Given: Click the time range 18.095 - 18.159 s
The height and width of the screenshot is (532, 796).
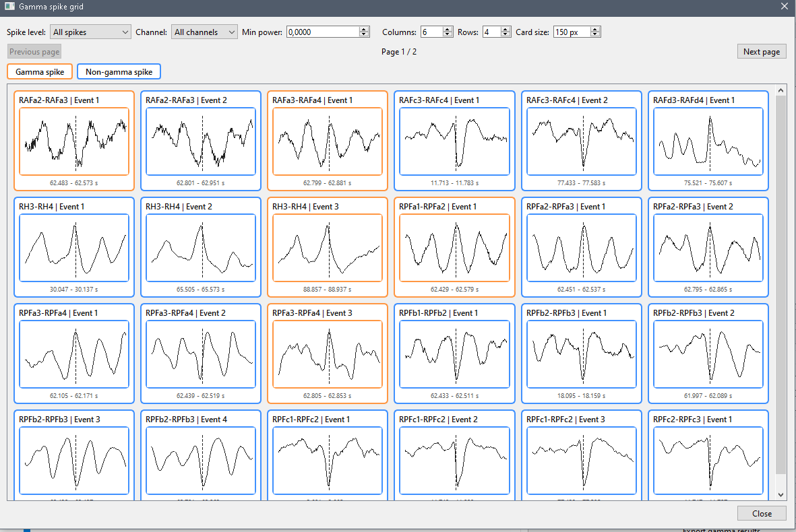Looking at the screenshot, I should 581,395.
